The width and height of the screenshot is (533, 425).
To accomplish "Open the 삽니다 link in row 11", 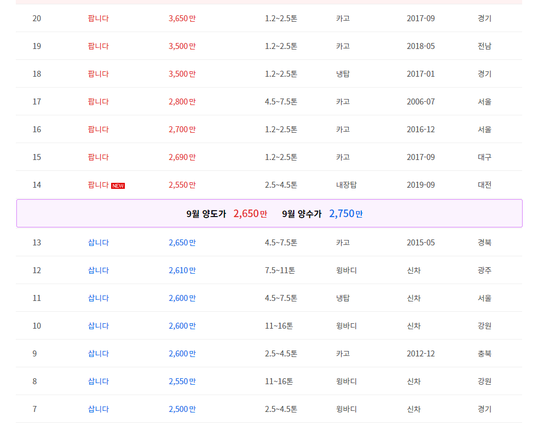I will [98, 298].
